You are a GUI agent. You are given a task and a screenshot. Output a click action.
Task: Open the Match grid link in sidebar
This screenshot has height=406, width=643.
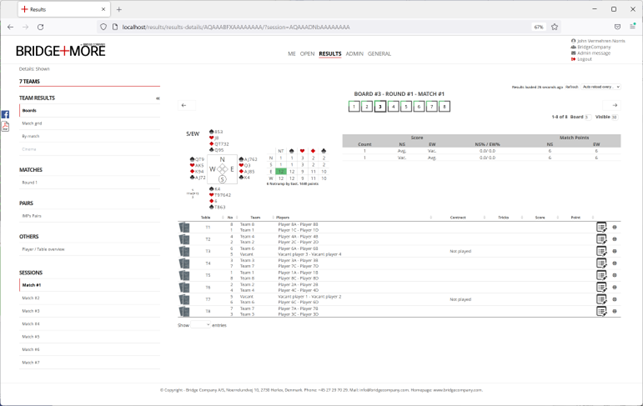click(x=31, y=123)
